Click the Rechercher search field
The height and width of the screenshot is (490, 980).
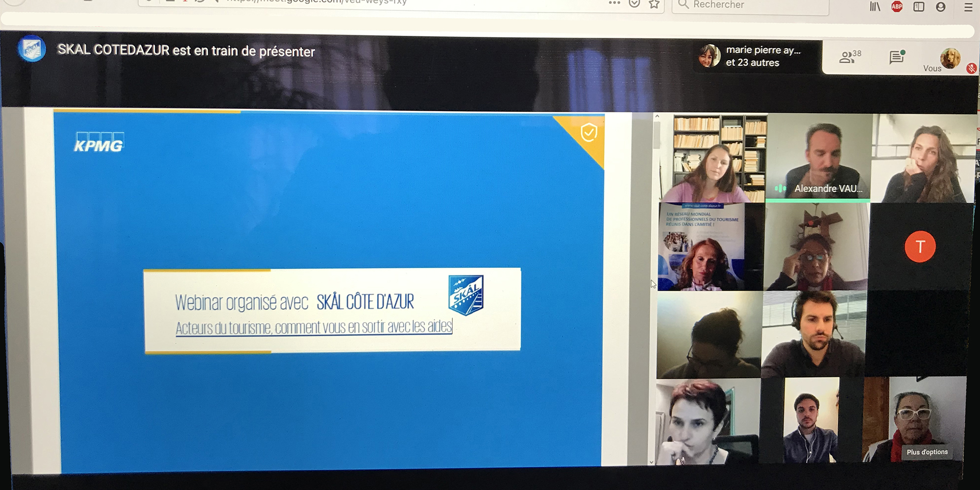[750, 6]
